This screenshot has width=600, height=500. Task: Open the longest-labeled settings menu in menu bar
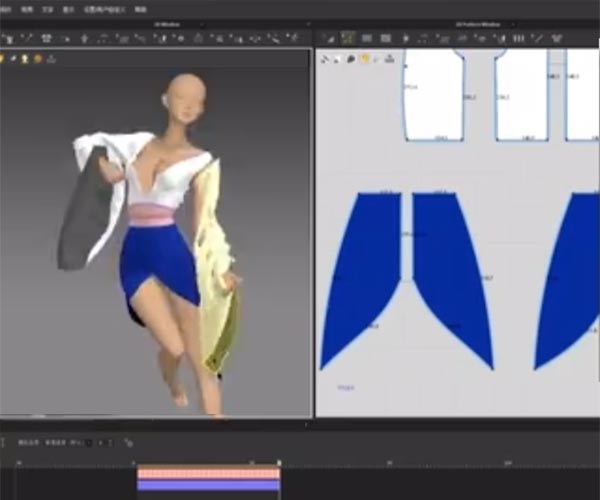click(104, 8)
